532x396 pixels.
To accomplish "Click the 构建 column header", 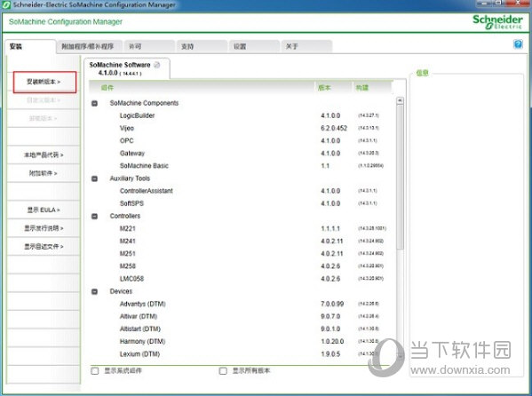I will pos(372,88).
